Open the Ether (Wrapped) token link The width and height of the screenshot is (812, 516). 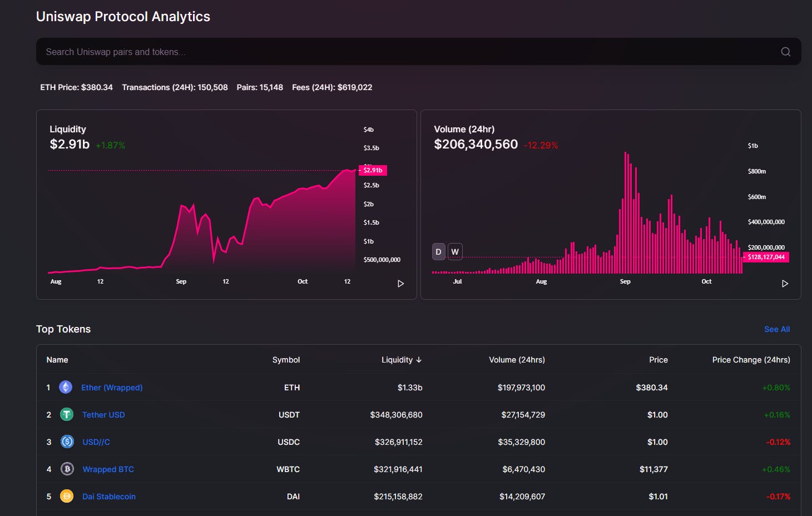pos(112,388)
